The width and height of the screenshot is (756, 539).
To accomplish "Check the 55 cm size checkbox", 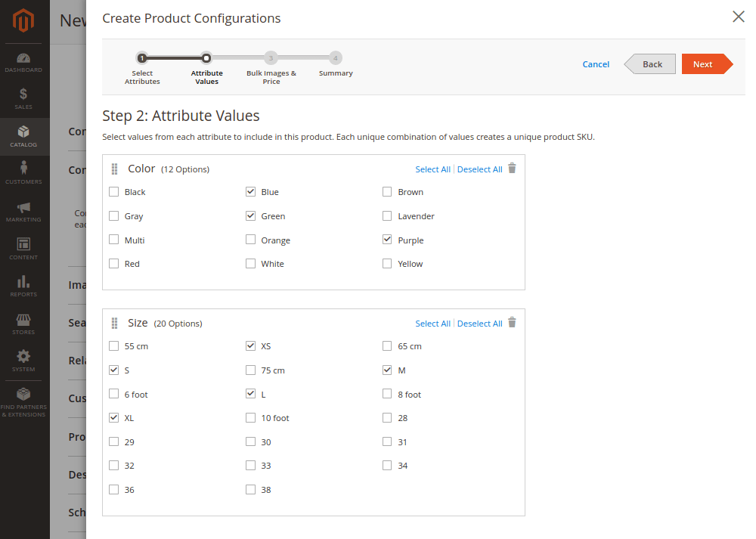I will click(x=114, y=346).
